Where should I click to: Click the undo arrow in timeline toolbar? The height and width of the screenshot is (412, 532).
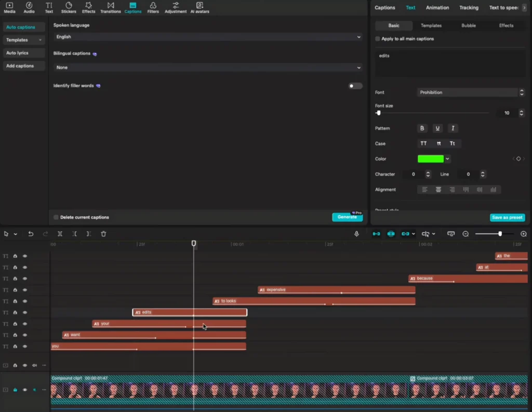click(x=31, y=234)
